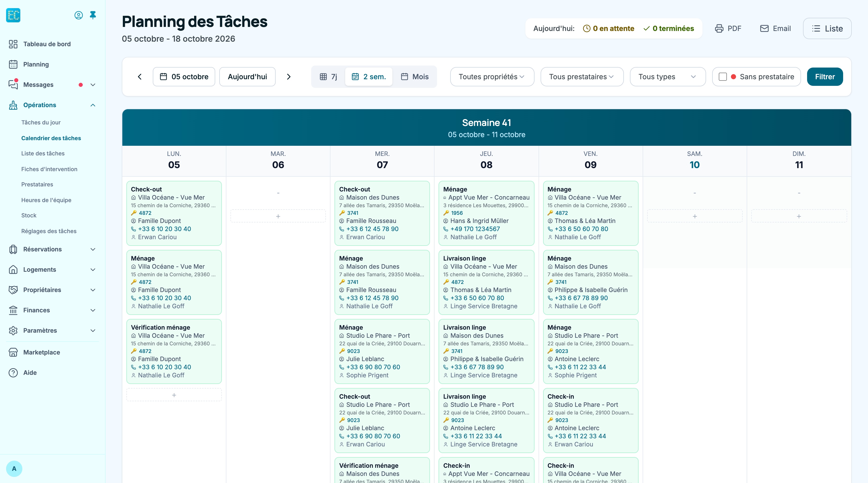Advance to next period with right arrow
The height and width of the screenshot is (483, 868).
coord(288,77)
